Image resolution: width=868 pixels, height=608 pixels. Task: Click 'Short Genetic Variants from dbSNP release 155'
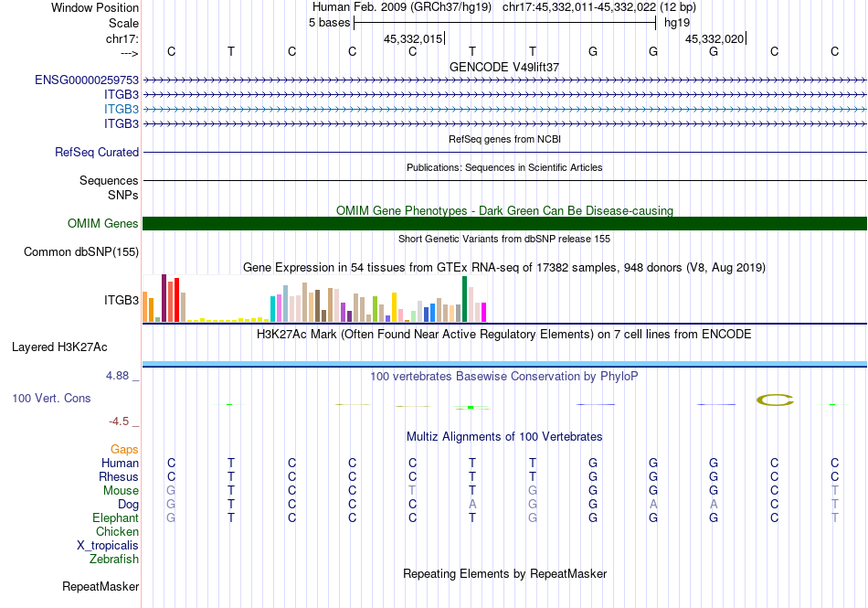pos(504,239)
